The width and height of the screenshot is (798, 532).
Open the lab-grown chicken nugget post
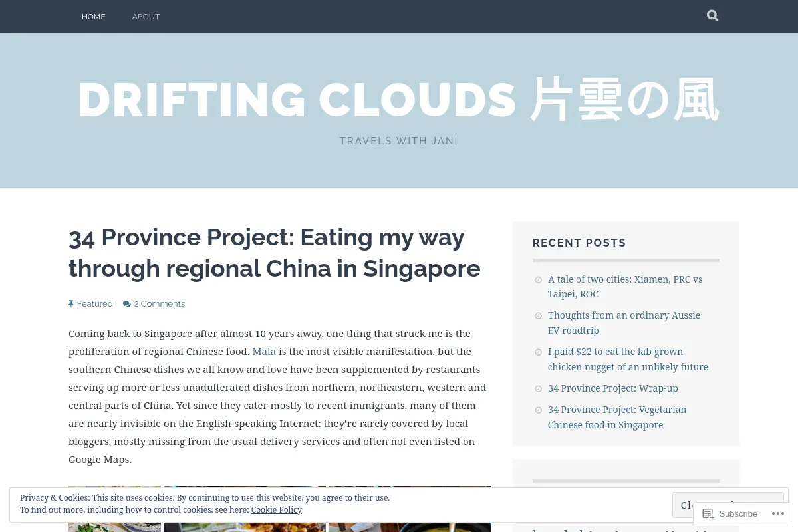(628, 359)
